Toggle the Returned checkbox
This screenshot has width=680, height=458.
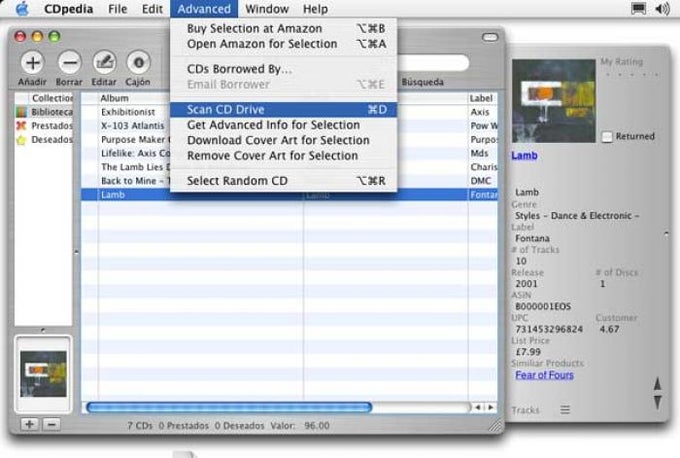(x=607, y=137)
